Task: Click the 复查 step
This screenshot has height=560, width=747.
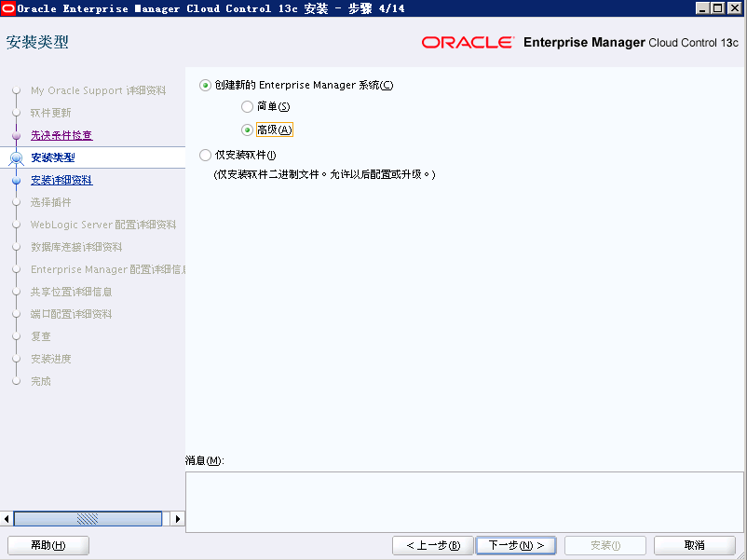Action: (41, 337)
